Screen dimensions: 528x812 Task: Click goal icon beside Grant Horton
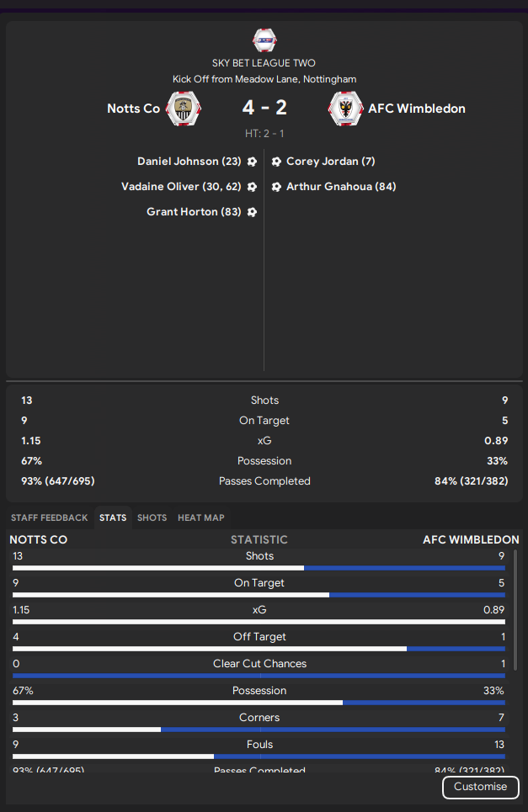(x=252, y=212)
